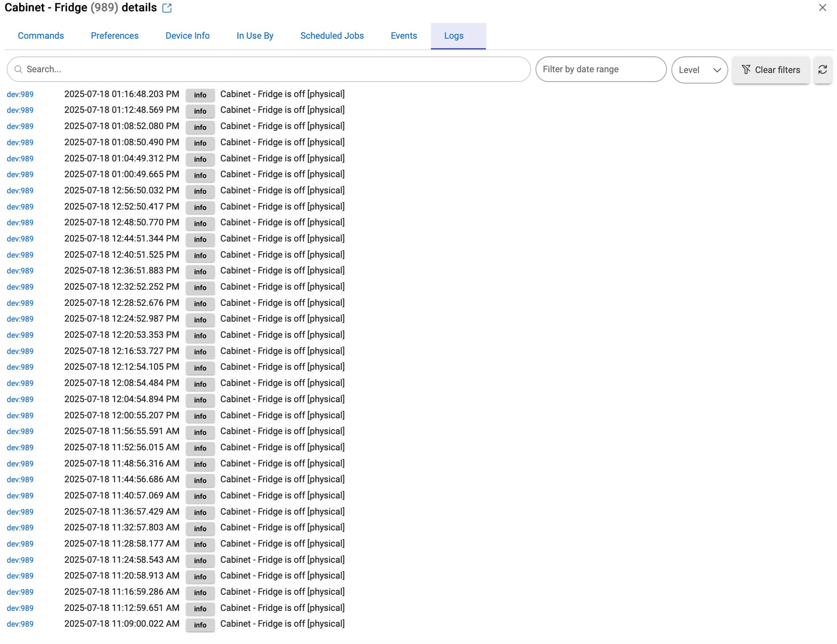
Task: Click info badge on 12:44:51.344 PM entry
Action: point(200,239)
